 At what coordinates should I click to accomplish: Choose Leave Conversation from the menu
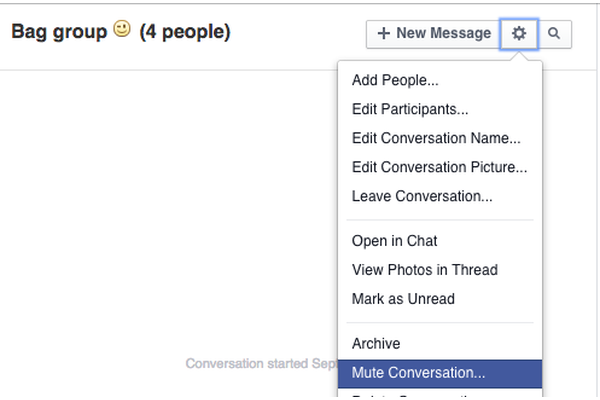tap(422, 197)
